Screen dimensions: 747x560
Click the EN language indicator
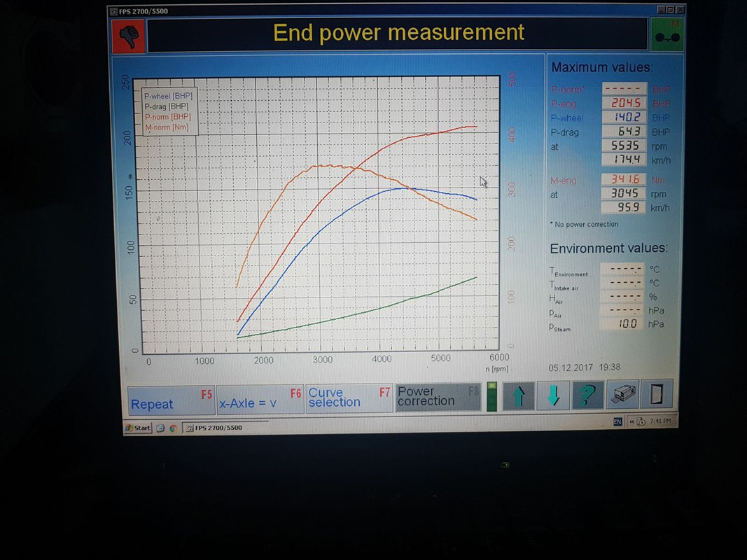(617, 421)
